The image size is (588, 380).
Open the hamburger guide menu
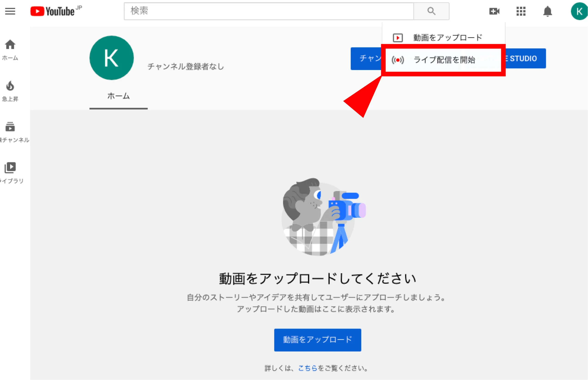(10, 11)
